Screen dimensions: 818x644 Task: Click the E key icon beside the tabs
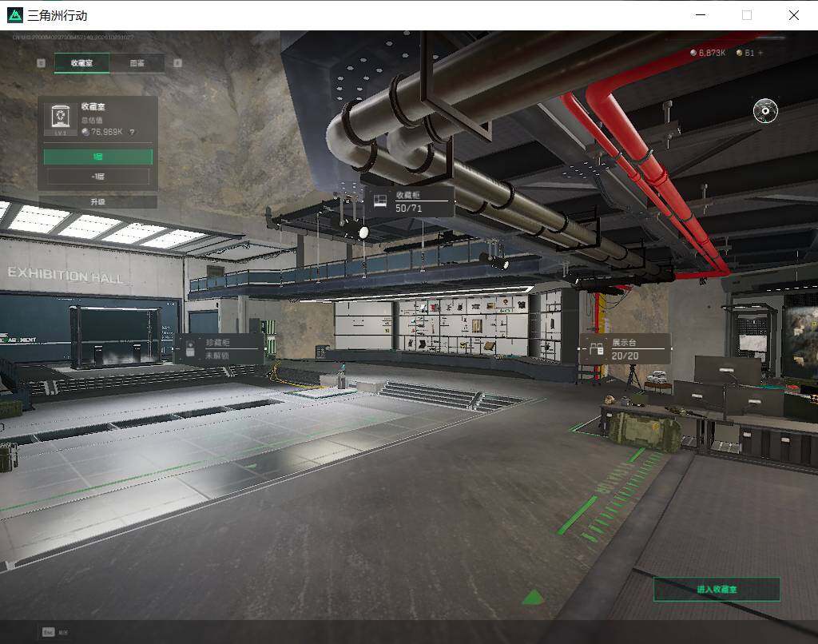point(177,63)
